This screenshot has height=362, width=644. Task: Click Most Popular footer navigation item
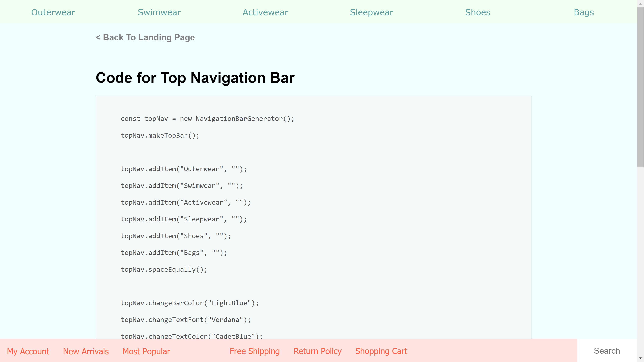(146, 351)
